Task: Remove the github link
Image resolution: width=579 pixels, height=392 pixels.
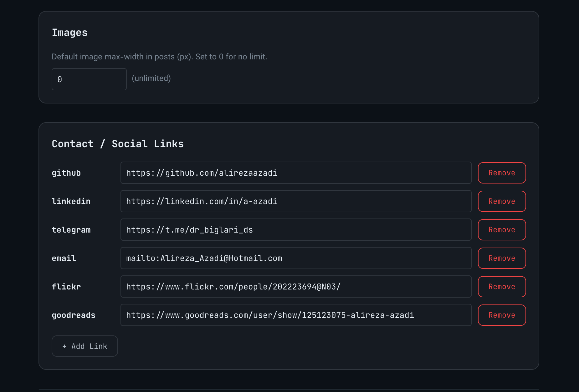Action: pyautogui.click(x=502, y=173)
